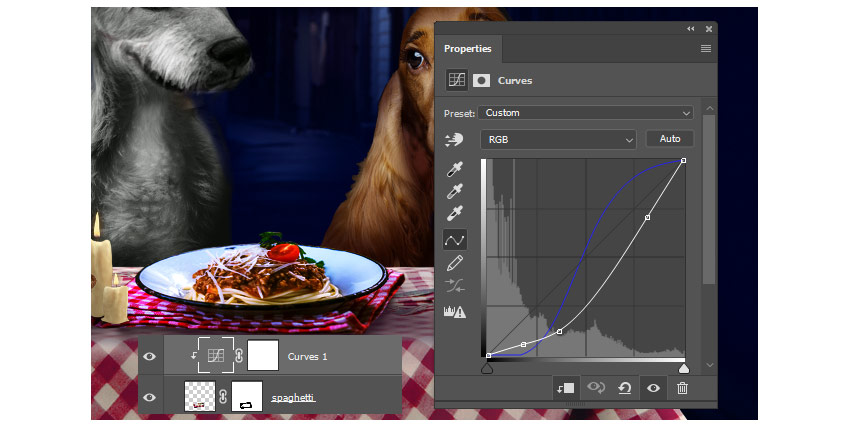The width and height of the screenshot is (850, 428).
Task: Click the spaghetti layer image thumbnail
Action: pos(200,396)
